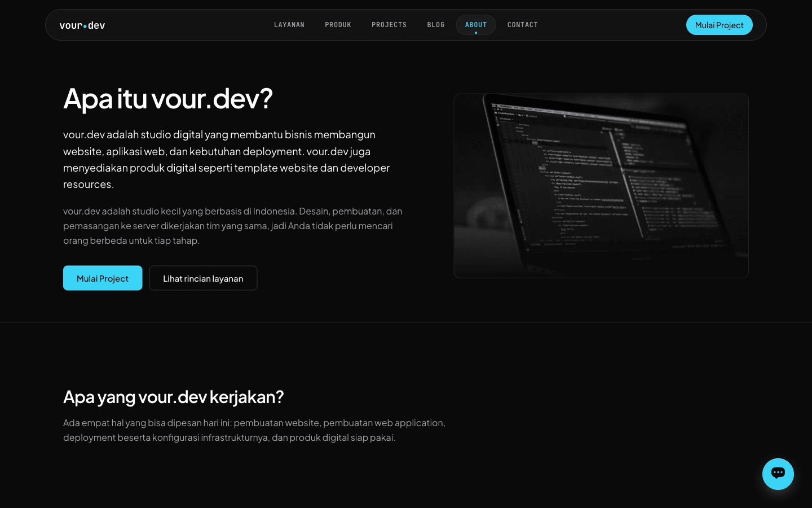The image size is (812, 508).
Task: Navigate to Projects page
Action: pyautogui.click(x=389, y=25)
